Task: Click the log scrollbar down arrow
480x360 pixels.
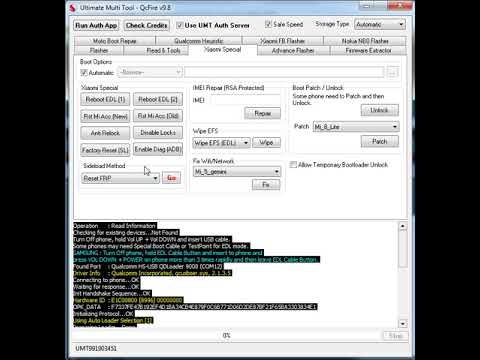Action: point(403,324)
